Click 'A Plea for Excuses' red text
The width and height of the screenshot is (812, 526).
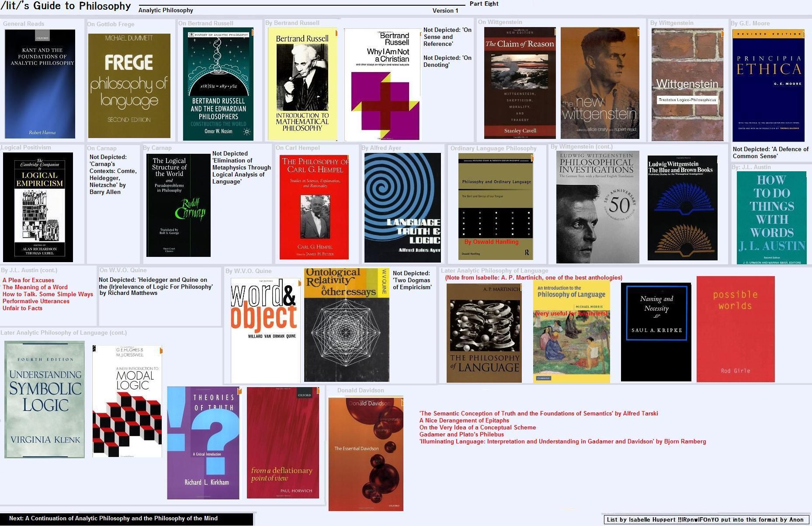coord(28,280)
